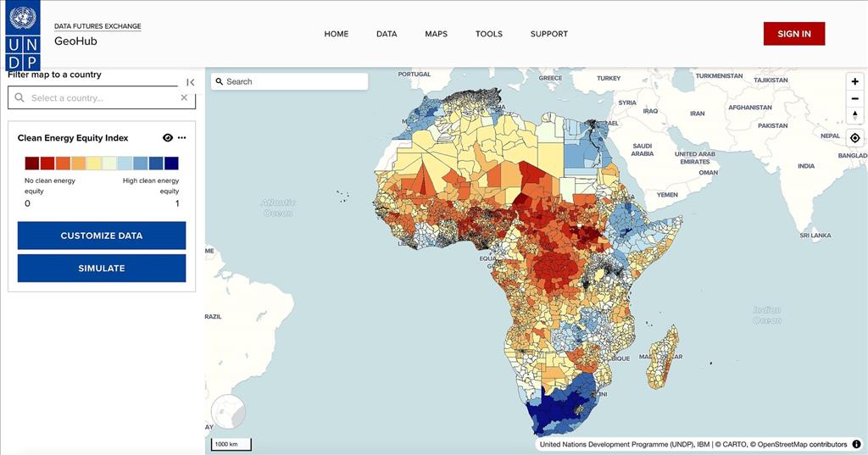Image resolution: width=868 pixels, height=455 pixels.
Task: Open the MAPS menu
Action: click(437, 34)
